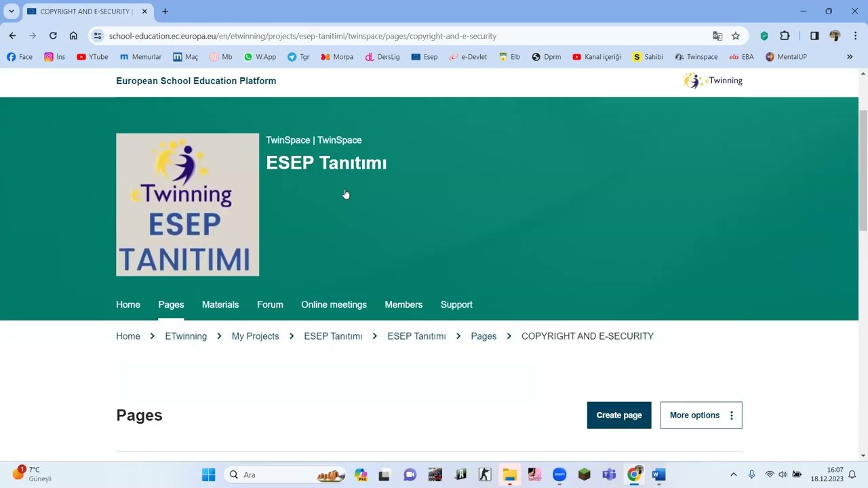Open the Morpa bookmark
868x488 pixels.
tap(337, 57)
